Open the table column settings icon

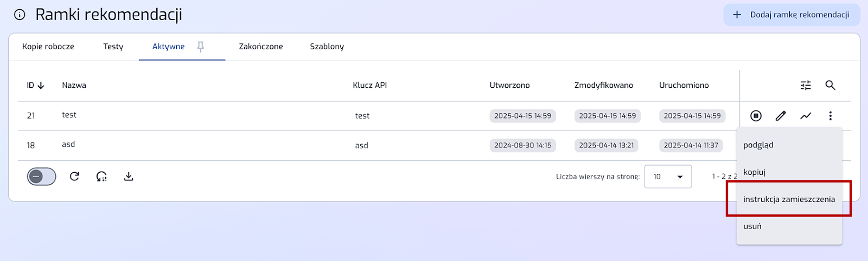806,85
